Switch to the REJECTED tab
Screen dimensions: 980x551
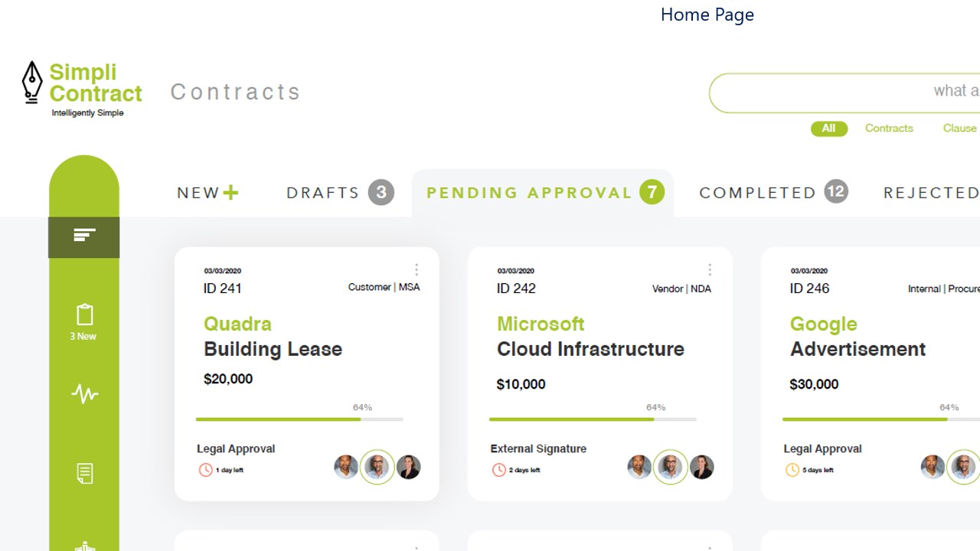931,193
